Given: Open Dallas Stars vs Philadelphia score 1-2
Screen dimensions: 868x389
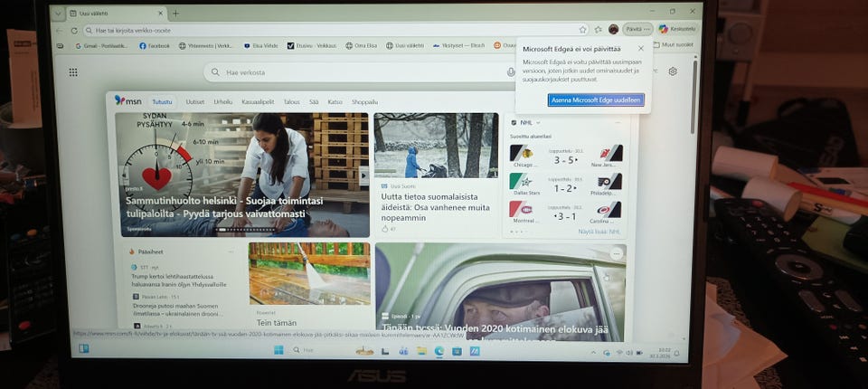Looking at the screenshot, I should (x=566, y=183).
